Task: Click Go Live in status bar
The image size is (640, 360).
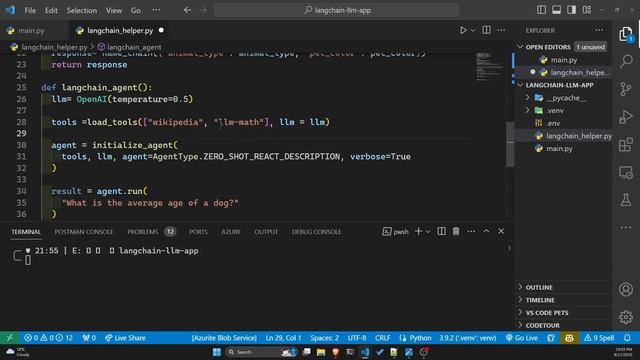Action: pyautogui.click(x=521, y=338)
